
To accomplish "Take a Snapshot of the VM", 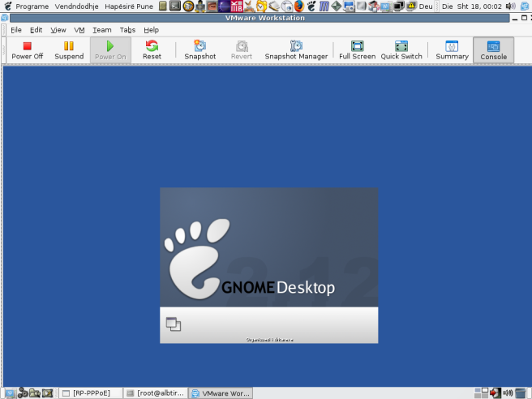I will pyautogui.click(x=199, y=50).
